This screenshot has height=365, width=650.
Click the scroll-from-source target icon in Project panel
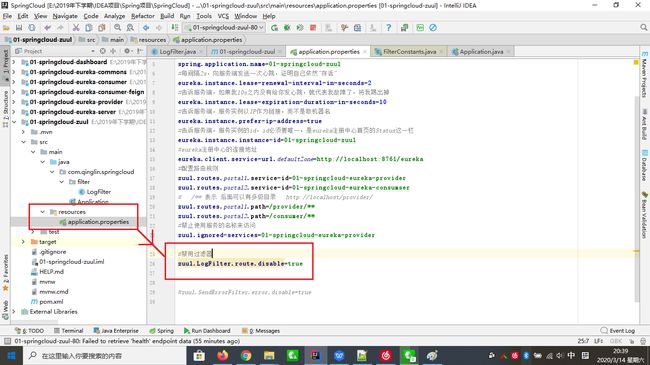click(x=102, y=51)
